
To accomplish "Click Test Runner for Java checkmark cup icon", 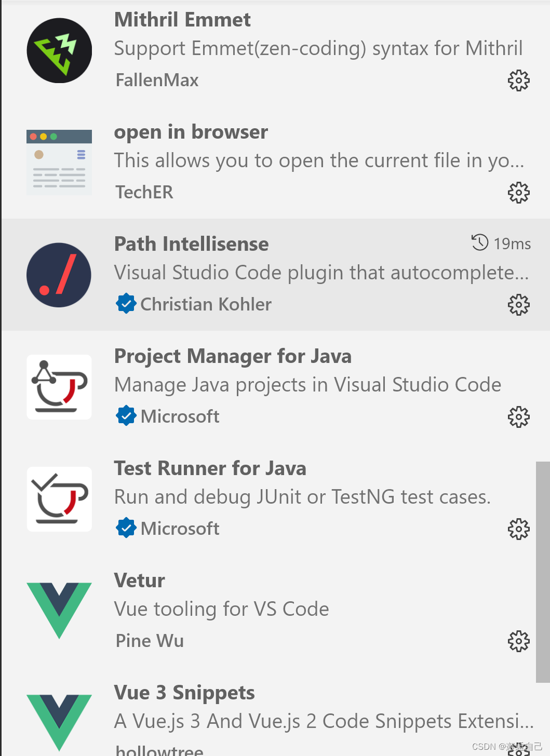I will [x=59, y=499].
